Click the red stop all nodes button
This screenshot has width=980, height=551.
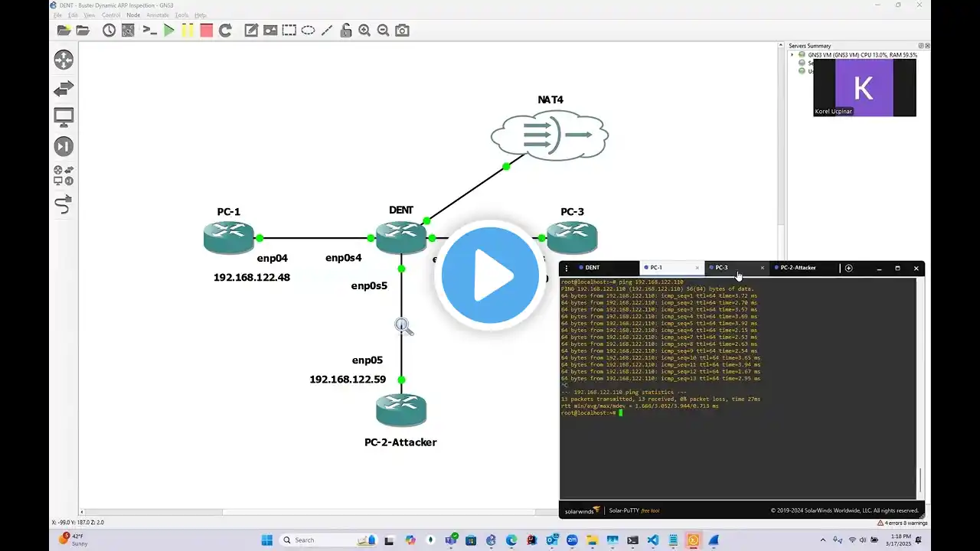(206, 31)
